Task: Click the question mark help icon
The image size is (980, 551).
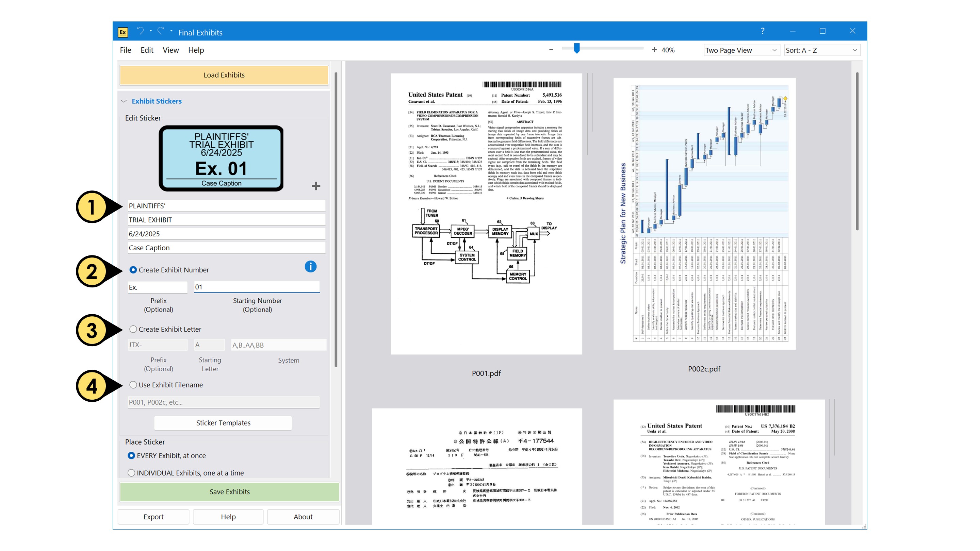Action: 762,31
